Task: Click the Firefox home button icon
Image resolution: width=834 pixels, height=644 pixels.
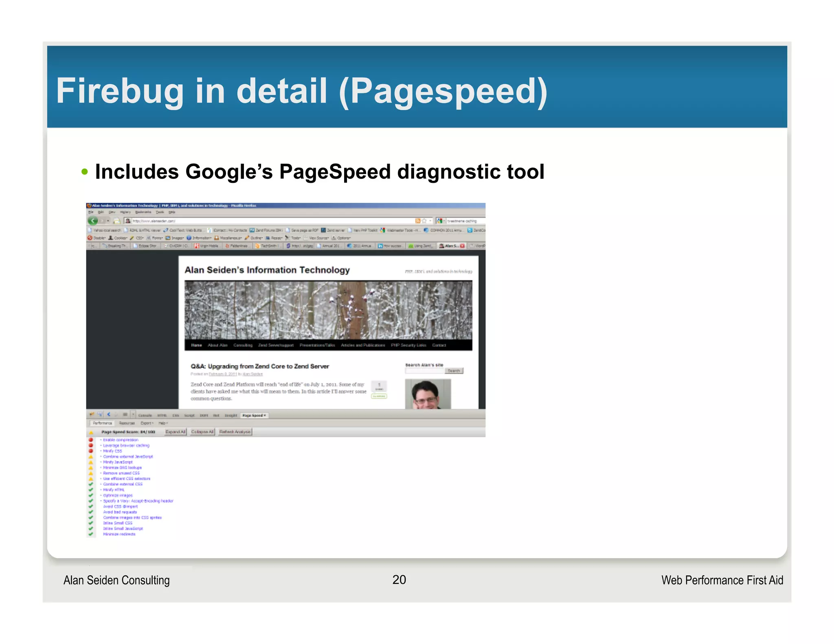Action: pyautogui.click(x=116, y=221)
